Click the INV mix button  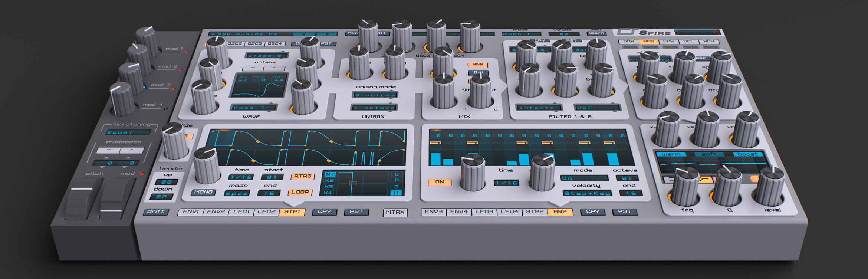click(478, 73)
